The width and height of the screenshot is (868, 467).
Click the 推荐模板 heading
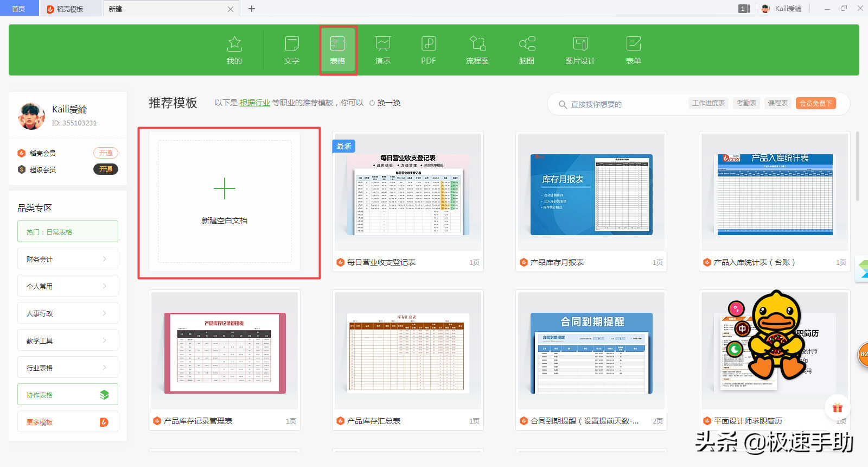pos(173,103)
